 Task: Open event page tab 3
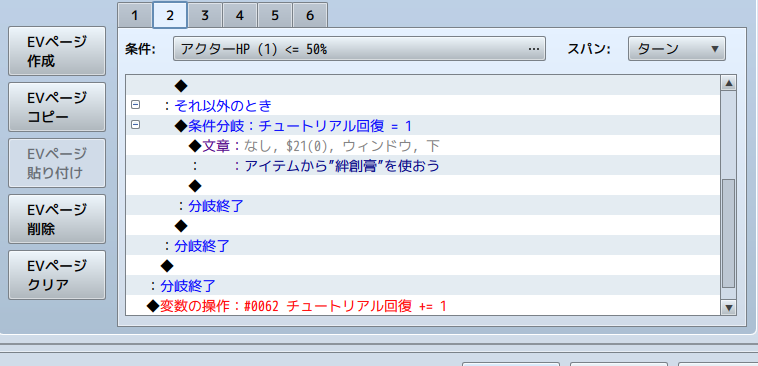205,15
